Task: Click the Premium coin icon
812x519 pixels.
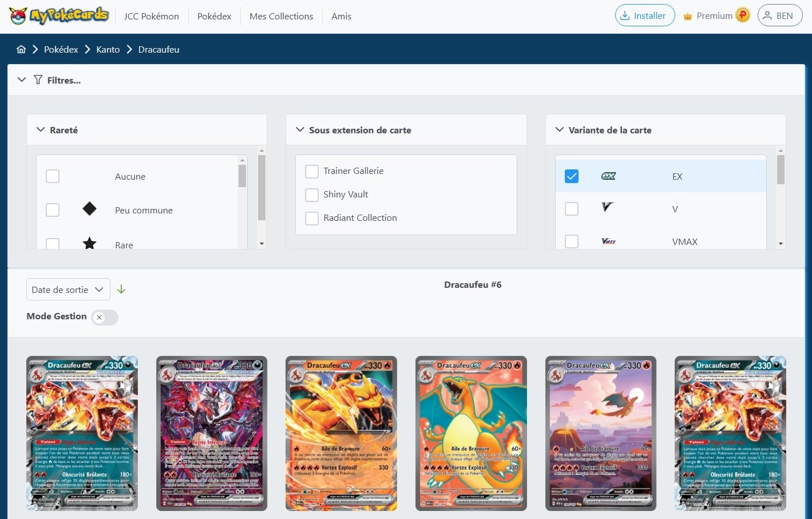Action: [x=742, y=14]
